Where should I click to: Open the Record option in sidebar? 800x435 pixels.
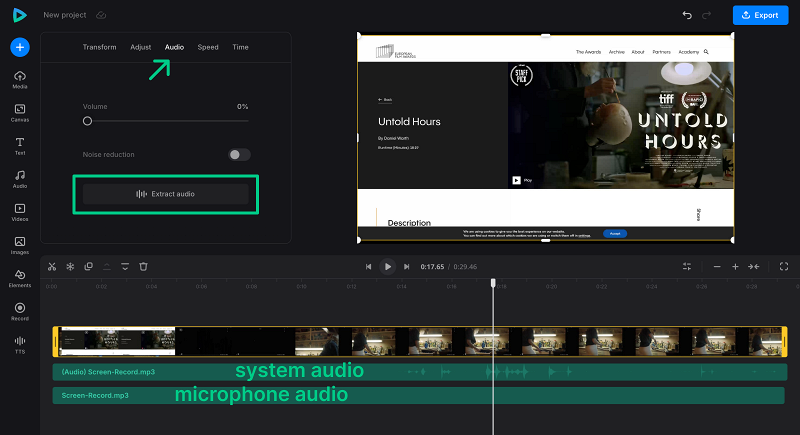coord(20,311)
